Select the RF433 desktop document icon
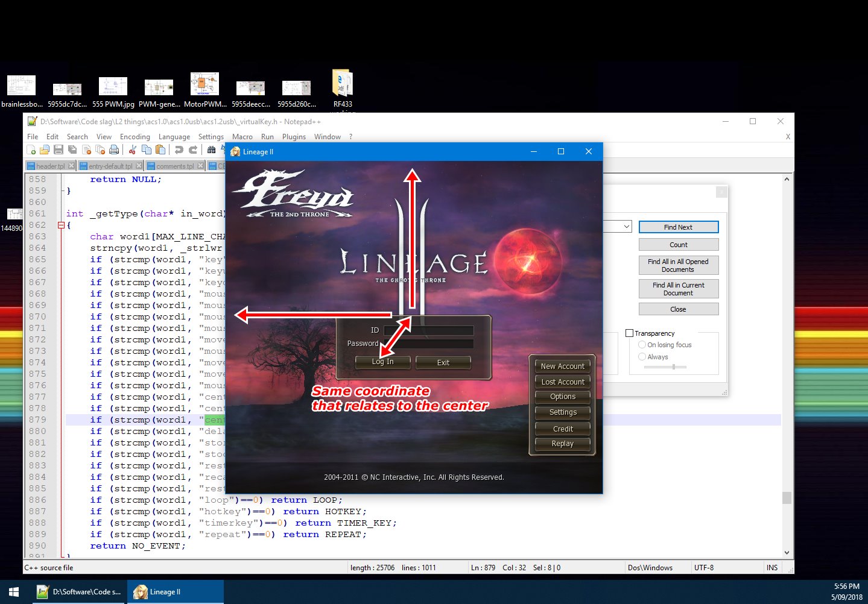The width and height of the screenshot is (868, 604). click(343, 89)
